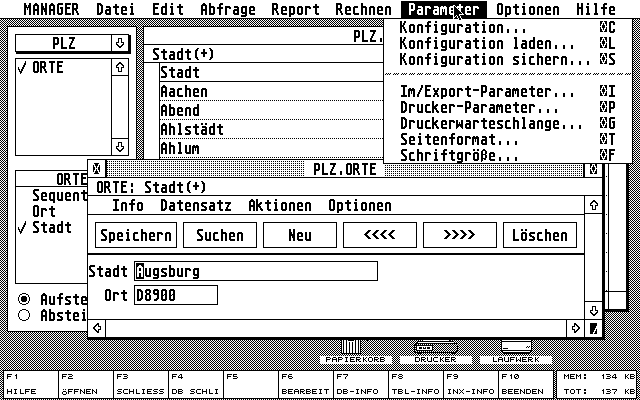Choose Druckerwarteschlange... menu entry
This screenshot has height=400, width=640.
508,123
